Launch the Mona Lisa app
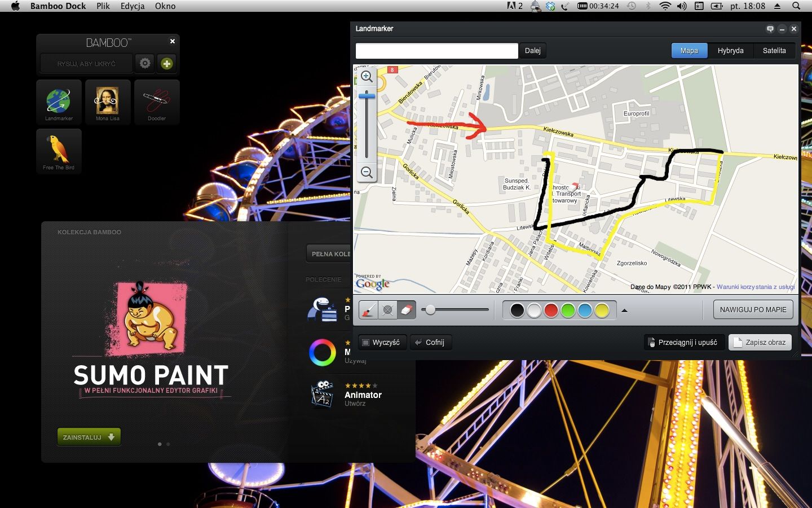 click(107, 102)
